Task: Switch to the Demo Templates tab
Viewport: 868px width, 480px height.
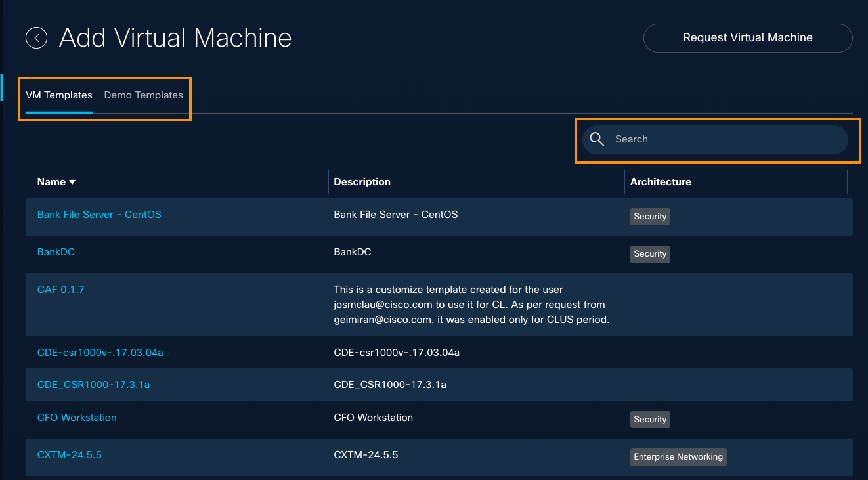Action: tap(143, 95)
